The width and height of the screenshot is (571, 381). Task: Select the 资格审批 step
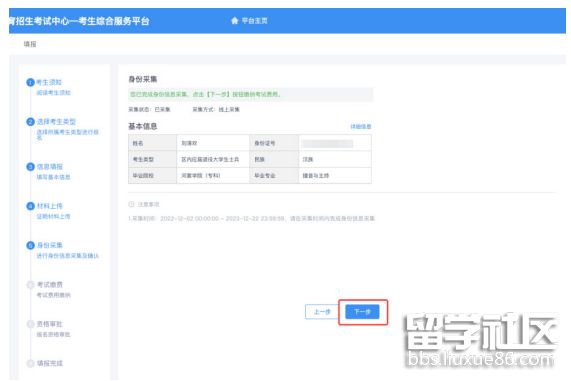[x=50, y=324]
